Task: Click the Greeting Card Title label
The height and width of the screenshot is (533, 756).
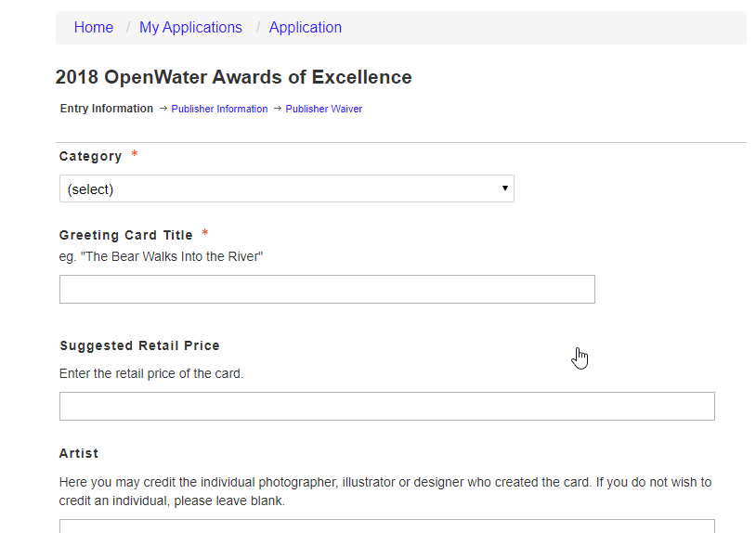Action: click(x=125, y=235)
